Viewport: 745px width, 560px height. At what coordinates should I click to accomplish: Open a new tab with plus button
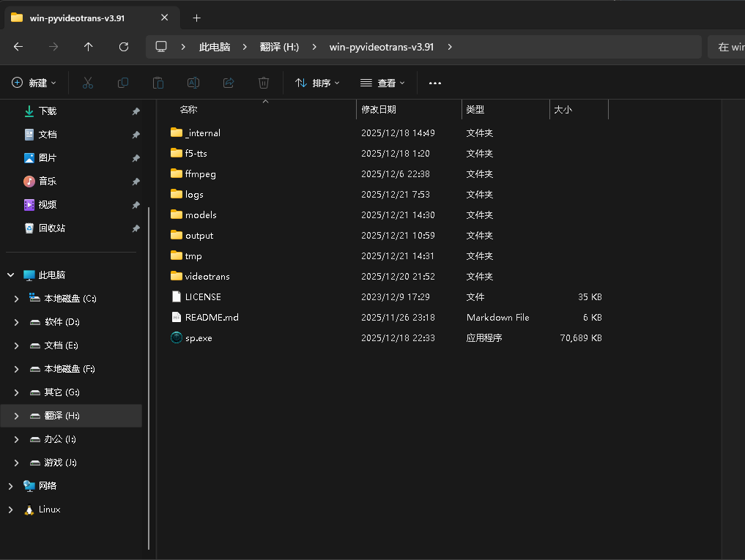(196, 18)
